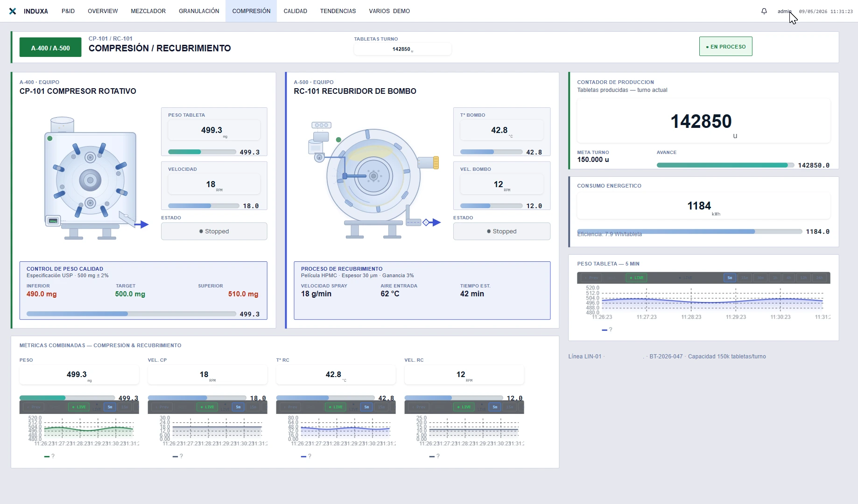
Task: Toggle LIVE on the VEL. RC chart
Action: (x=464, y=407)
